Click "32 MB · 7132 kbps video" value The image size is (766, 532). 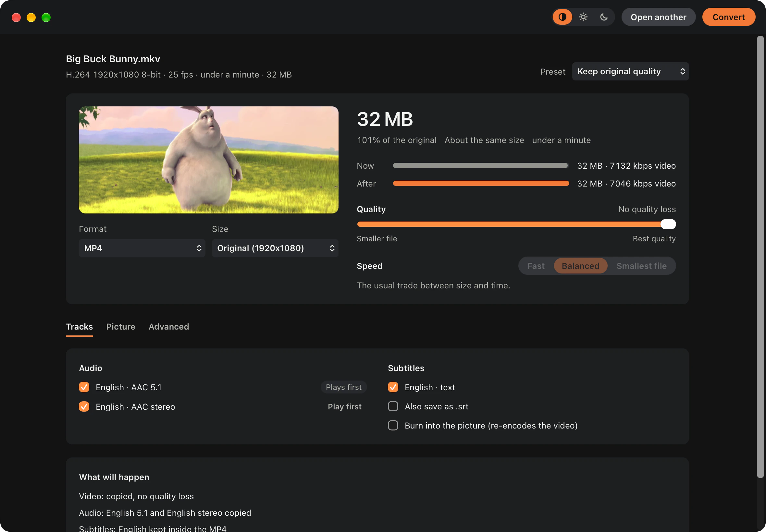[626, 166]
